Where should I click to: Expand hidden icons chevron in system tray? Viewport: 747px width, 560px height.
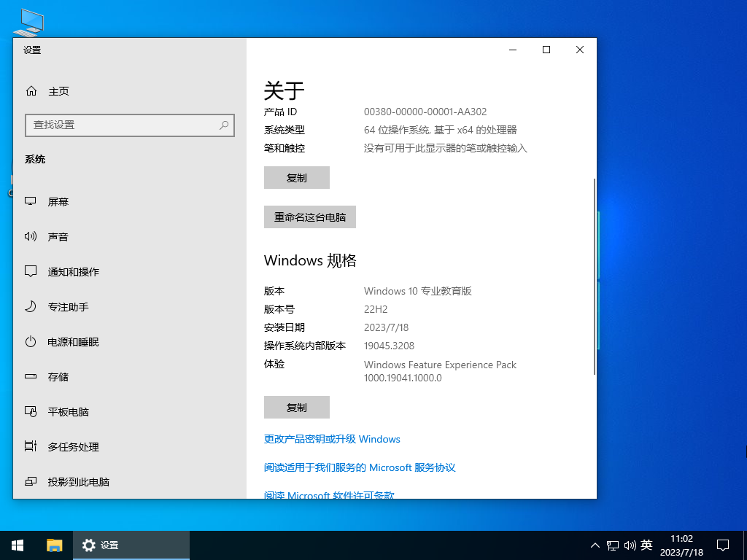tap(595, 545)
